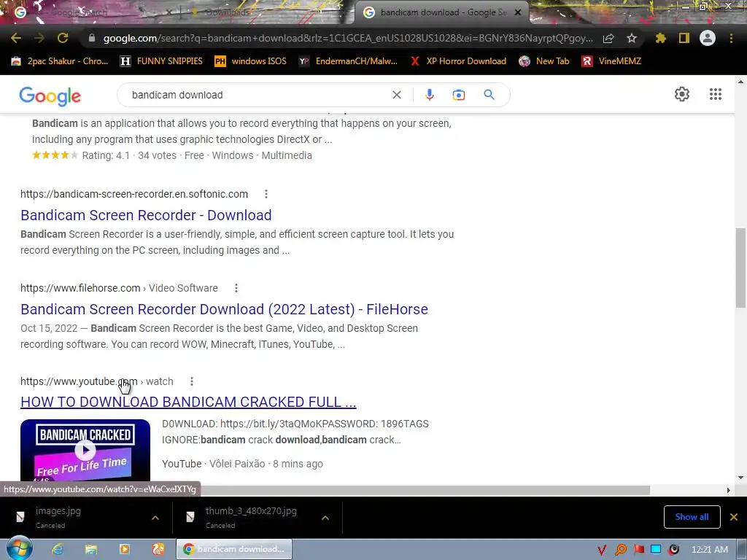Open the Chrome side panel icon
The width and height of the screenshot is (747, 560).
684,38
